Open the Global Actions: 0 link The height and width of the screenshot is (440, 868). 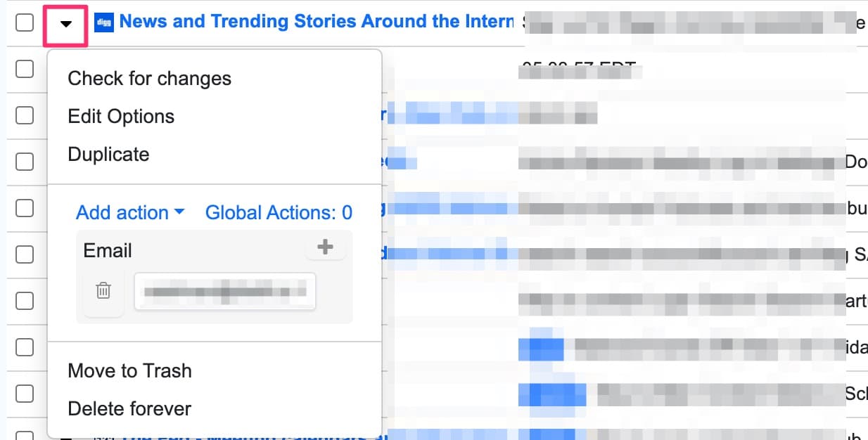click(279, 212)
